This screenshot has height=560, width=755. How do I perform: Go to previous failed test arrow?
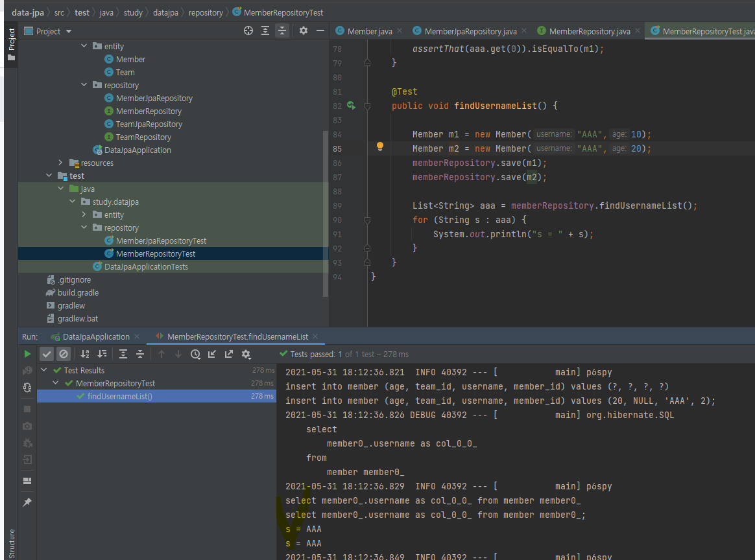click(x=162, y=354)
